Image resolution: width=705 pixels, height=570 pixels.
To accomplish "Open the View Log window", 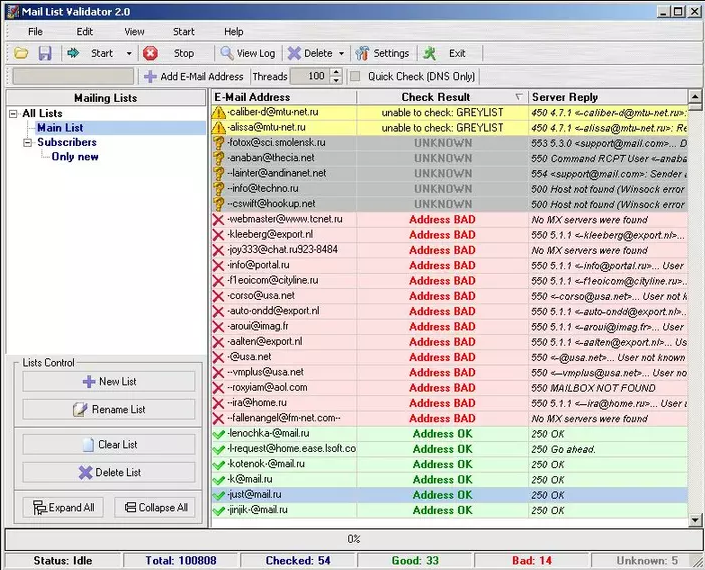I will pos(248,53).
